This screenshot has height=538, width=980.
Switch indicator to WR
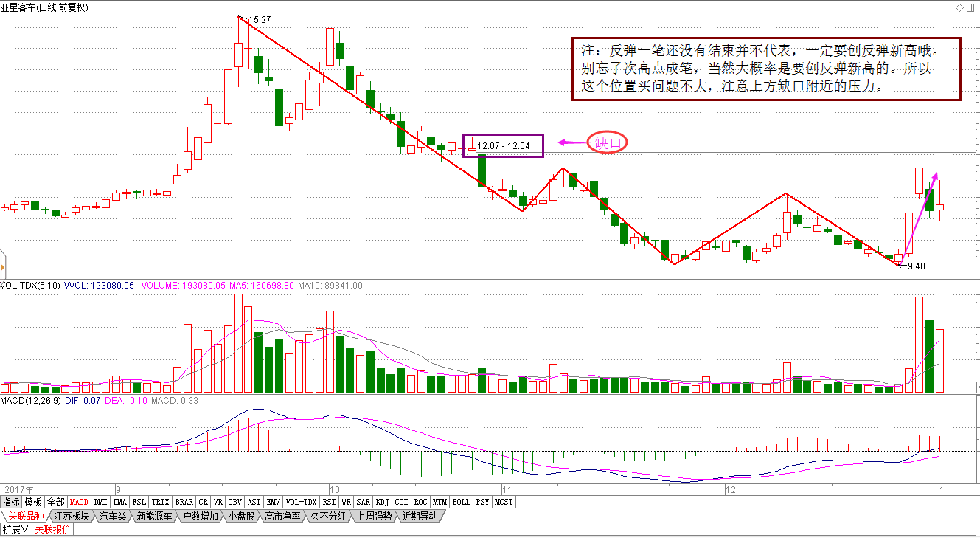(346, 502)
